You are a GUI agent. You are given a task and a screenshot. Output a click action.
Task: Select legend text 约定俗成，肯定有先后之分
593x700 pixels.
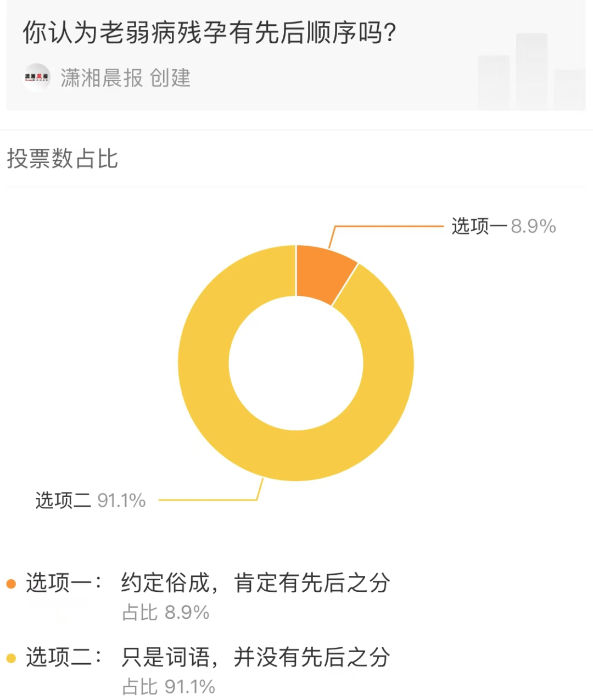256,583
